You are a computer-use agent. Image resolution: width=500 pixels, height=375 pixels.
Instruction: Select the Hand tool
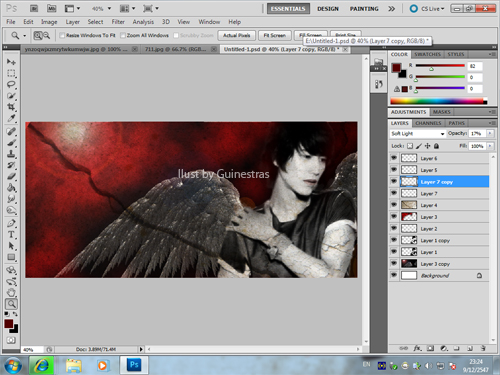pos(11,293)
